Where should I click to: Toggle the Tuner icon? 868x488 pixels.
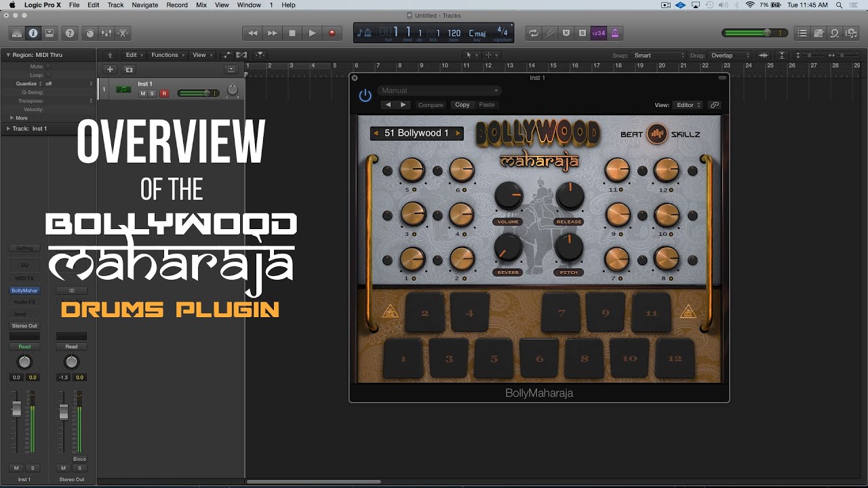pos(550,33)
